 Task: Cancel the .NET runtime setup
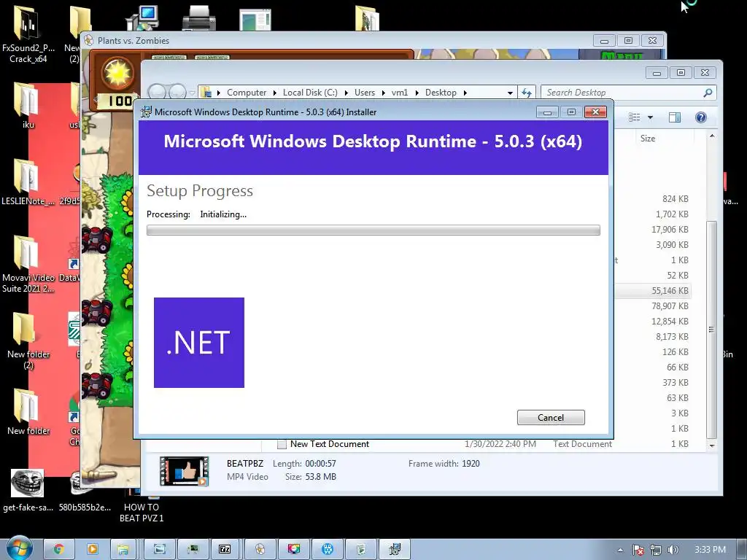click(551, 418)
